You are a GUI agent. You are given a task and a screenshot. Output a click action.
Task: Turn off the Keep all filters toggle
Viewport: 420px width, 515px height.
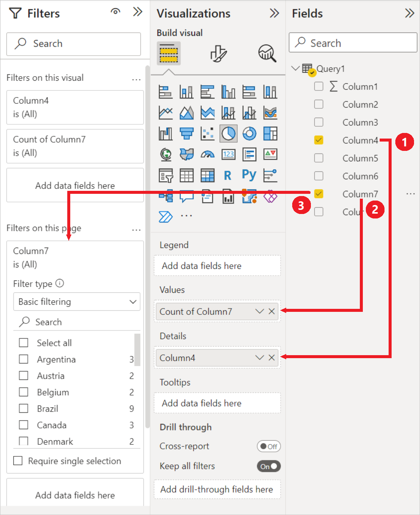point(268,466)
